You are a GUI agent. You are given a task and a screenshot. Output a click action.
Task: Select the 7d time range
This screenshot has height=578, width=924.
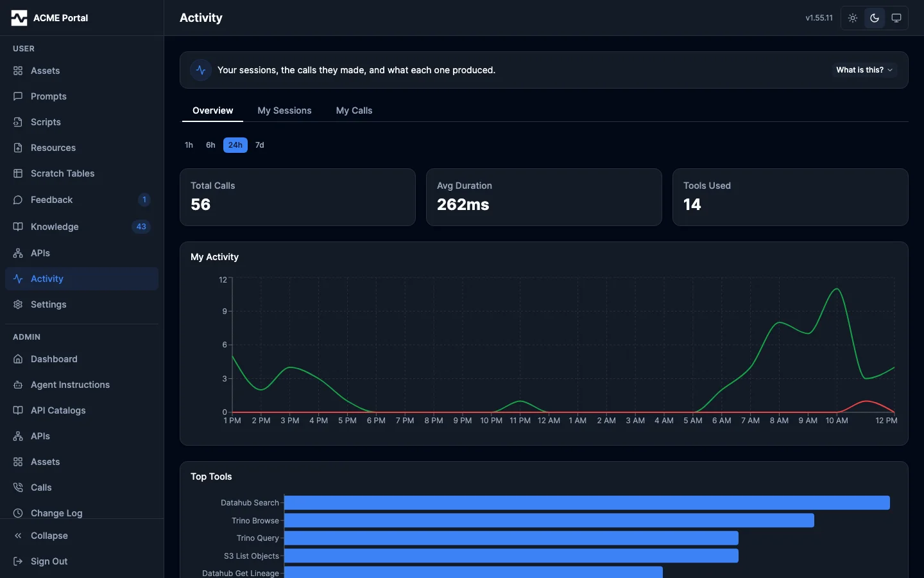point(260,145)
